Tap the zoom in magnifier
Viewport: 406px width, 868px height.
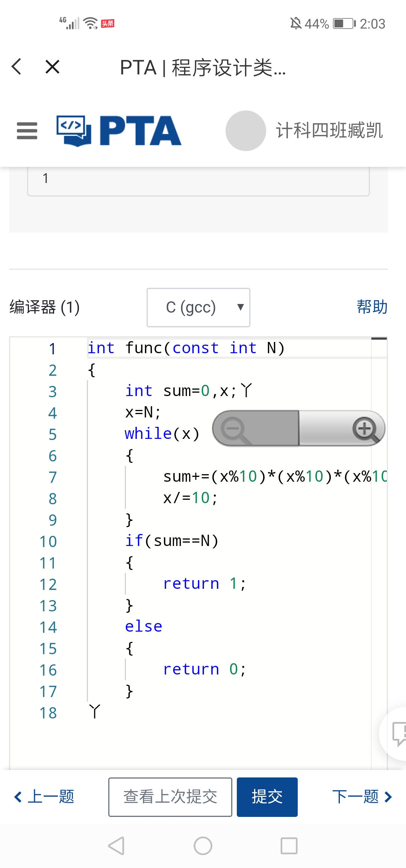pos(365,428)
